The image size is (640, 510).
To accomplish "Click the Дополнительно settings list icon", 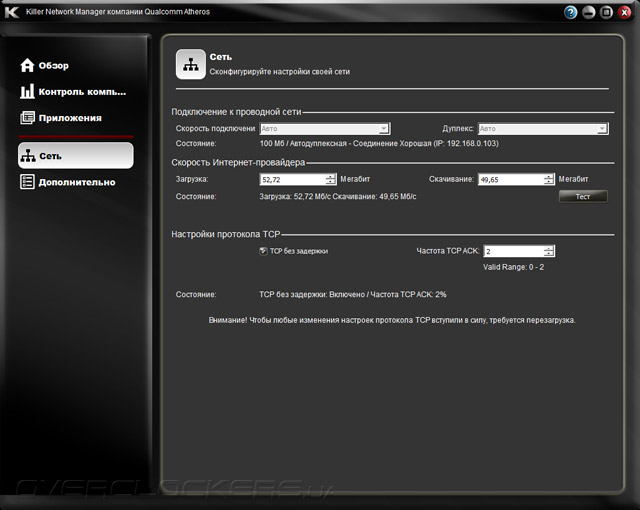I will (x=27, y=182).
